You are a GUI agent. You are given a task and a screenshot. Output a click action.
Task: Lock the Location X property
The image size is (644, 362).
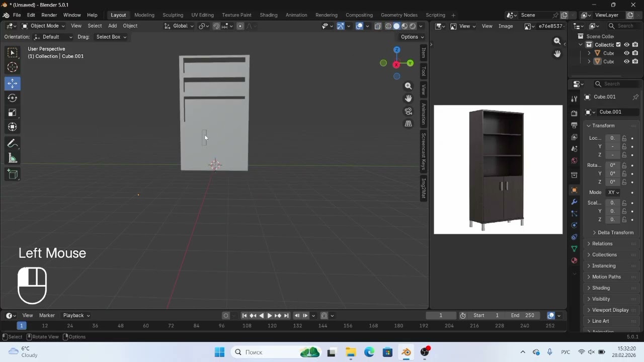click(624, 138)
